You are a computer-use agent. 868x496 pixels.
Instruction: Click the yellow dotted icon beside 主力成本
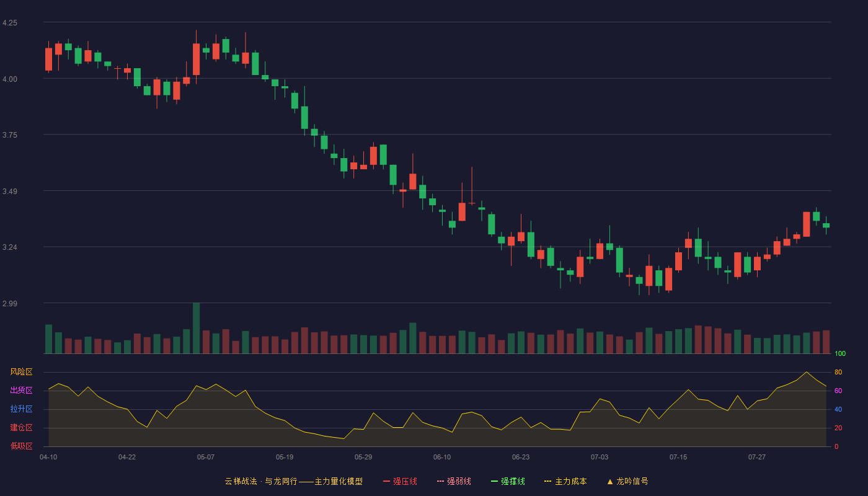tap(548, 481)
